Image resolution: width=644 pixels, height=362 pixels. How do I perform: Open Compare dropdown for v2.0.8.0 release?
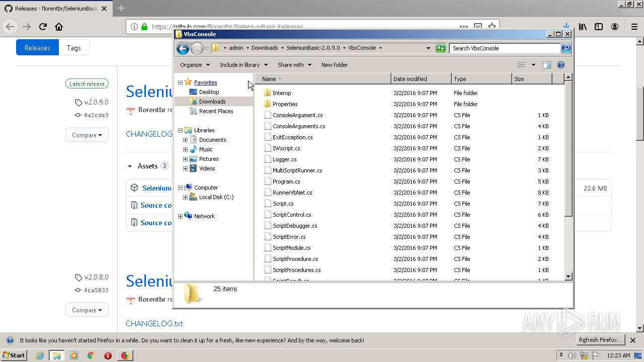coord(87,310)
